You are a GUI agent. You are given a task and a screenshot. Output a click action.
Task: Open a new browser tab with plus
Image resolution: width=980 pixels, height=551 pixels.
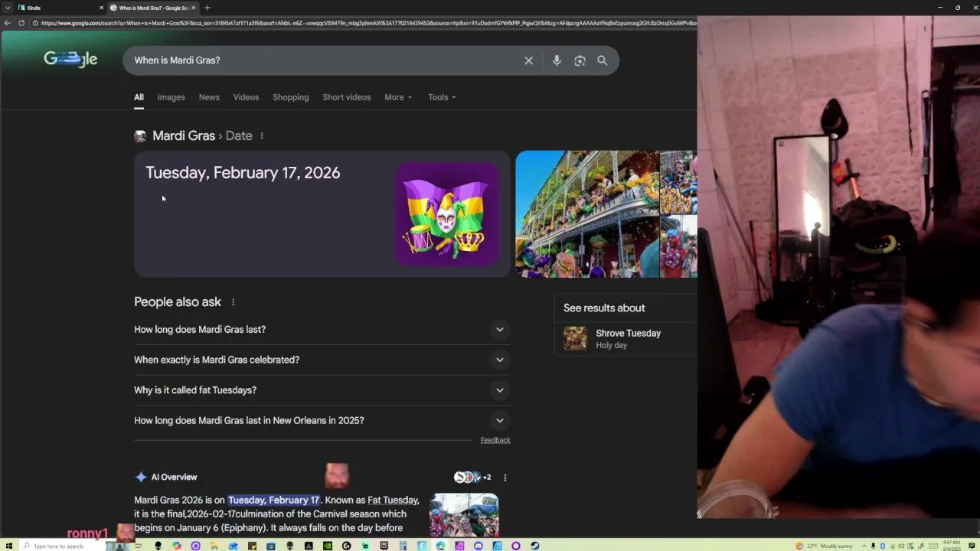207,8
